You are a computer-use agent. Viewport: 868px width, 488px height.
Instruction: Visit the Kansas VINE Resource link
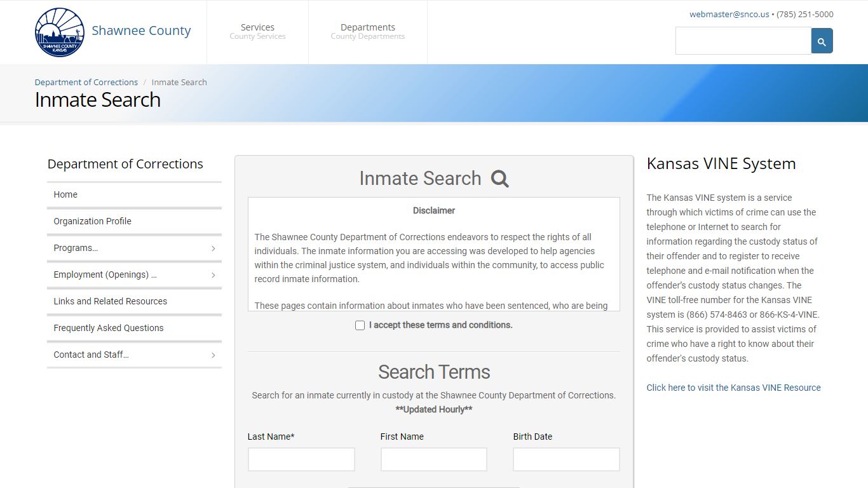pyautogui.click(x=733, y=388)
